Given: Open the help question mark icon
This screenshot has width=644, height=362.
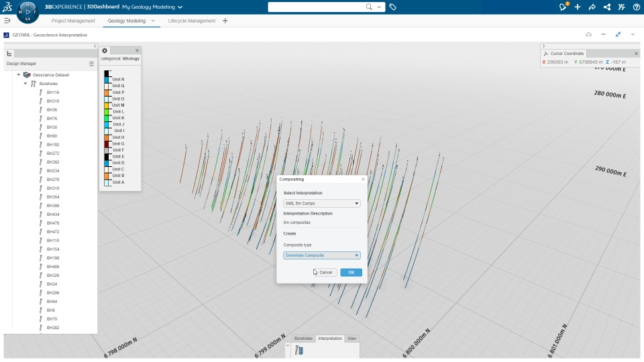Looking at the screenshot, I should tap(636, 7).
